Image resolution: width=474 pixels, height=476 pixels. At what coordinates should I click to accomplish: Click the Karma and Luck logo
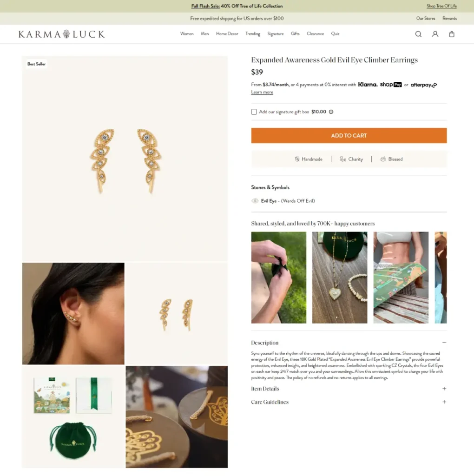point(62,34)
